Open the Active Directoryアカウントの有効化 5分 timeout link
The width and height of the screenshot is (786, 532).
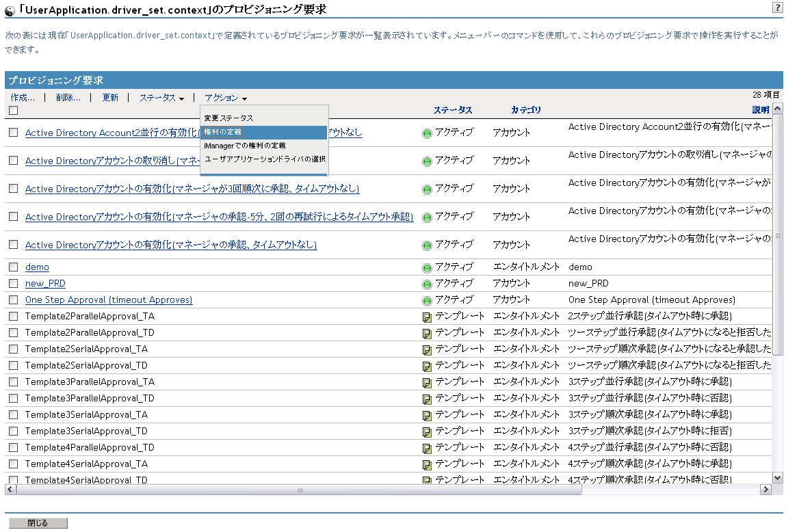coord(219,217)
